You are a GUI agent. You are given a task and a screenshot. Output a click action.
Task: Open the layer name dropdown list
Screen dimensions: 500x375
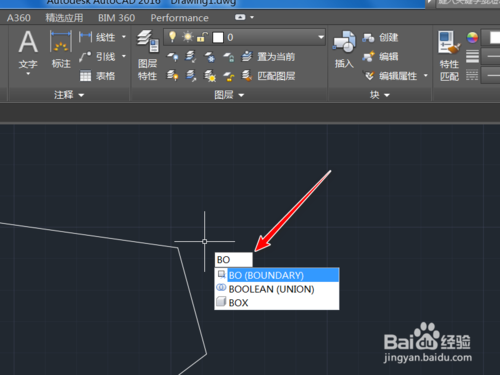[x=321, y=37]
